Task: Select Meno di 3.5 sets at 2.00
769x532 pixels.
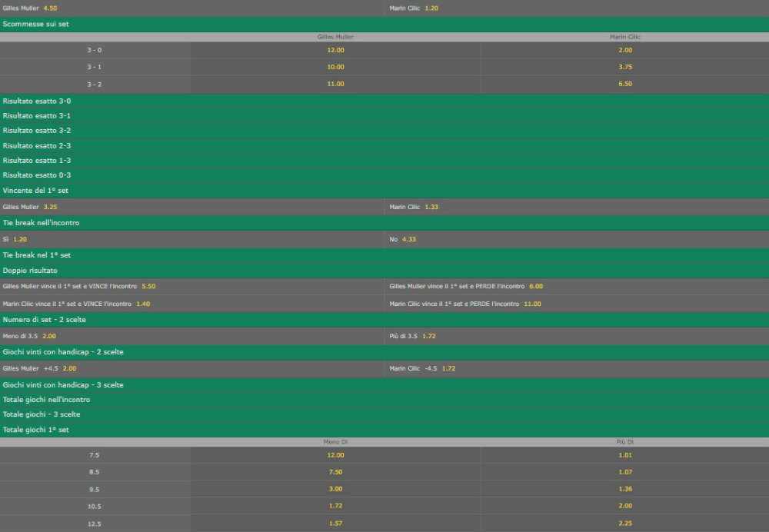Action: pyautogui.click(x=49, y=336)
